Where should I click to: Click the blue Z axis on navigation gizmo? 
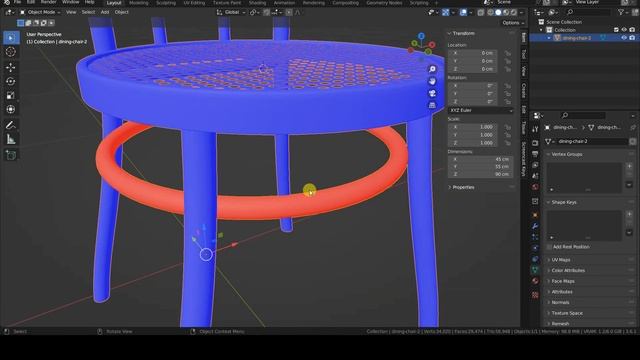pos(421,36)
